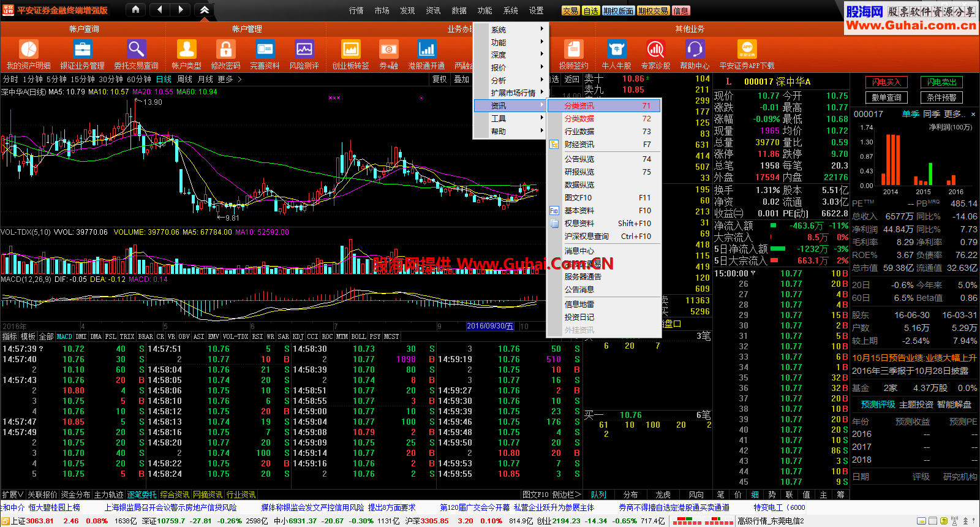Image resolution: width=980 pixels, height=527 pixels.
Task: Open 委托交易查询 magnifier icon
Action: 137,49
